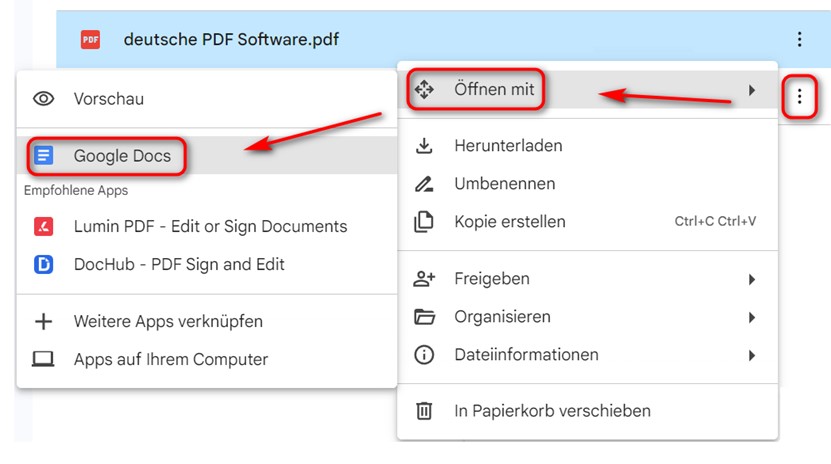
Task: Click the Öffnen mit move-arrows icon
Action: (x=424, y=90)
